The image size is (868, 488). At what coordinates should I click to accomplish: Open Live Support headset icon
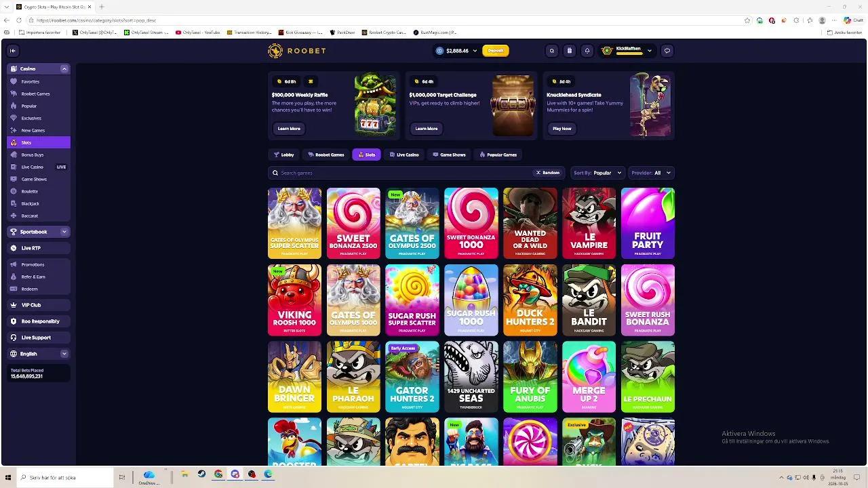pos(14,338)
